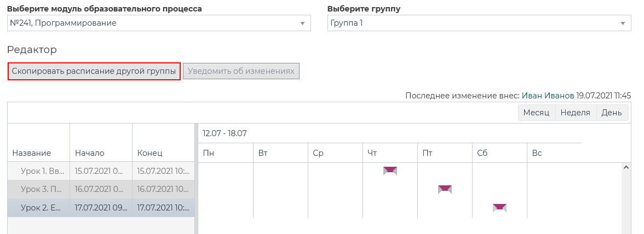This screenshot has width=644, height=234.
Task: Click the Saturday lesson marker in timeline
Action: [499, 208]
